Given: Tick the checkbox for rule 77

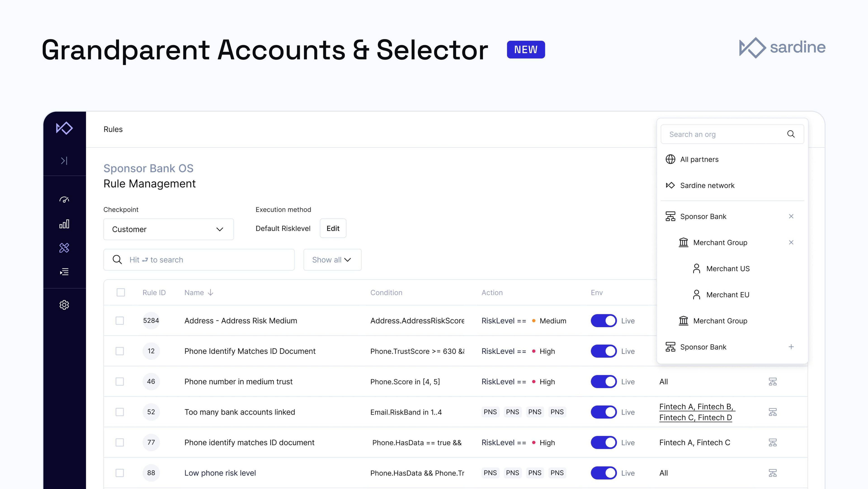Looking at the screenshot, I should [120, 442].
